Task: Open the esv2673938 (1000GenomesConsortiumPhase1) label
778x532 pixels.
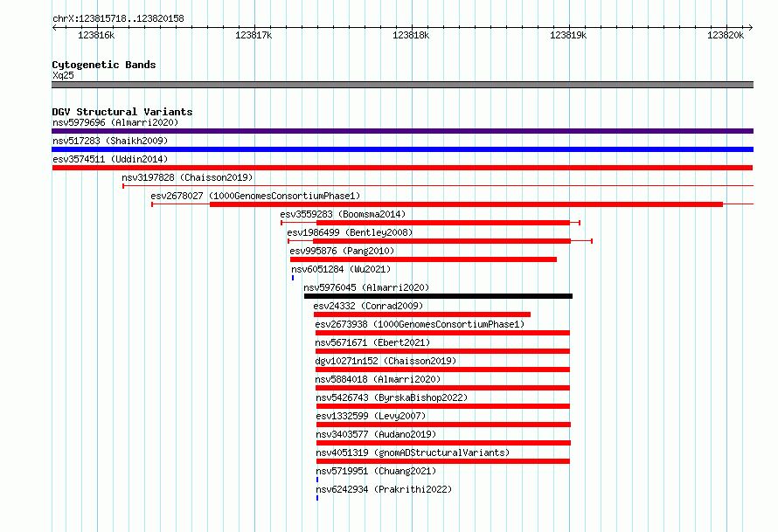Action: point(420,324)
